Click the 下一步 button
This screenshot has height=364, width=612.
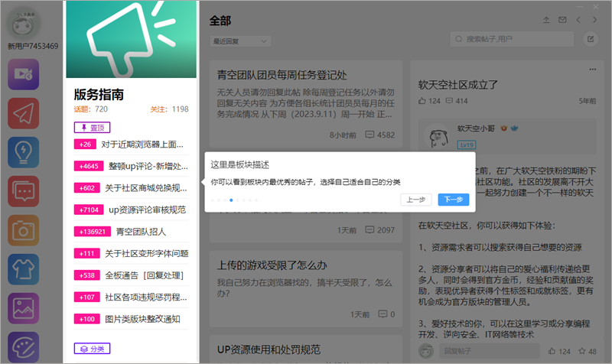click(453, 200)
